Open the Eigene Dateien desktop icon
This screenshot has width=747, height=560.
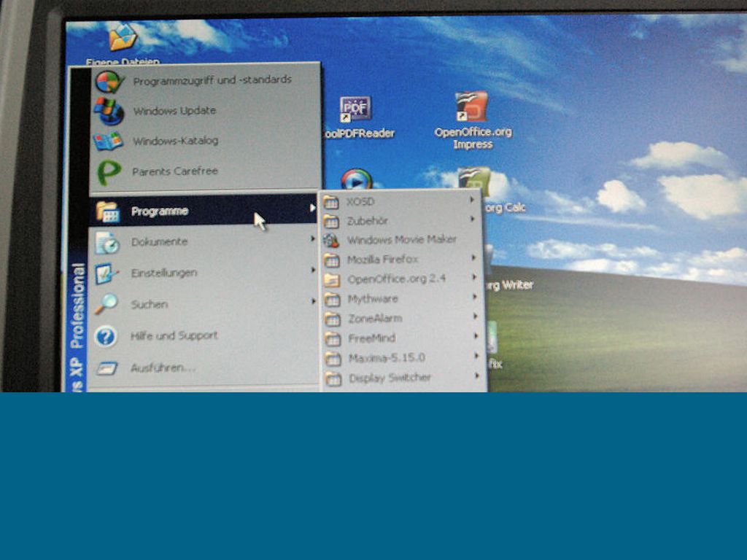(x=123, y=38)
